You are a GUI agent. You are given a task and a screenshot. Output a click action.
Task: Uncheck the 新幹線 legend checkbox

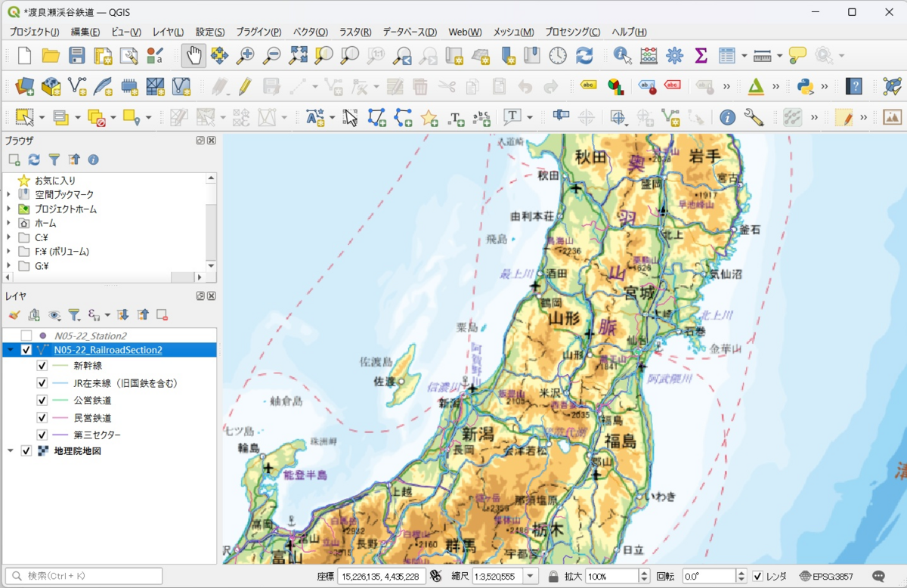(x=42, y=366)
